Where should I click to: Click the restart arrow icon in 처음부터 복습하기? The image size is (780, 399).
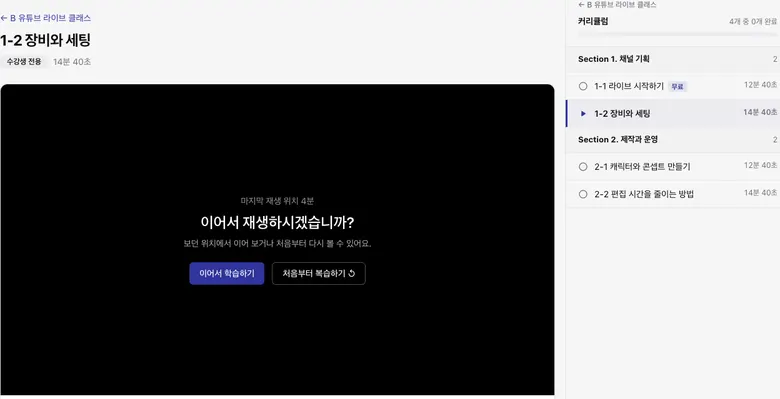click(352, 274)
